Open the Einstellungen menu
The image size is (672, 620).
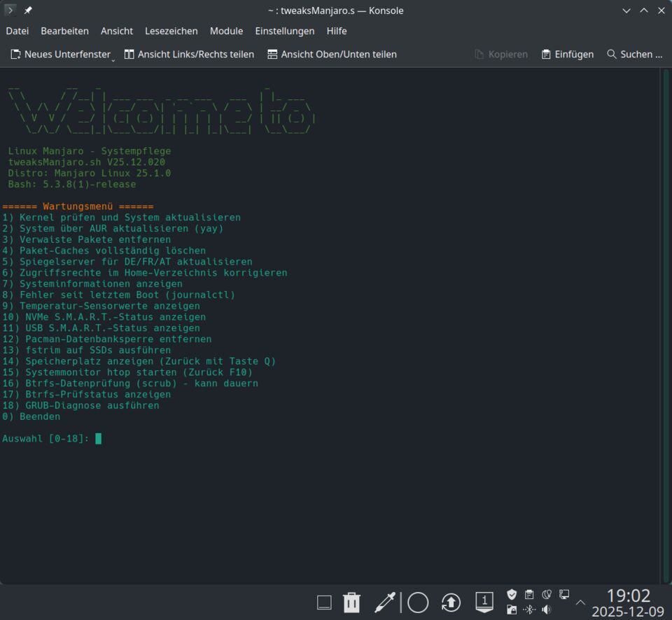pos(284,31)
